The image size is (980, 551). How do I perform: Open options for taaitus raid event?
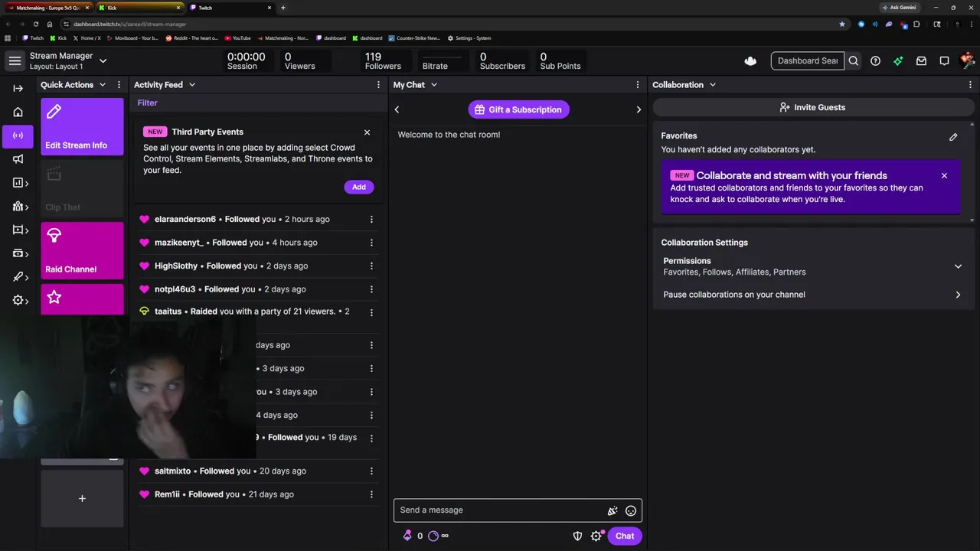pos(371,313)
